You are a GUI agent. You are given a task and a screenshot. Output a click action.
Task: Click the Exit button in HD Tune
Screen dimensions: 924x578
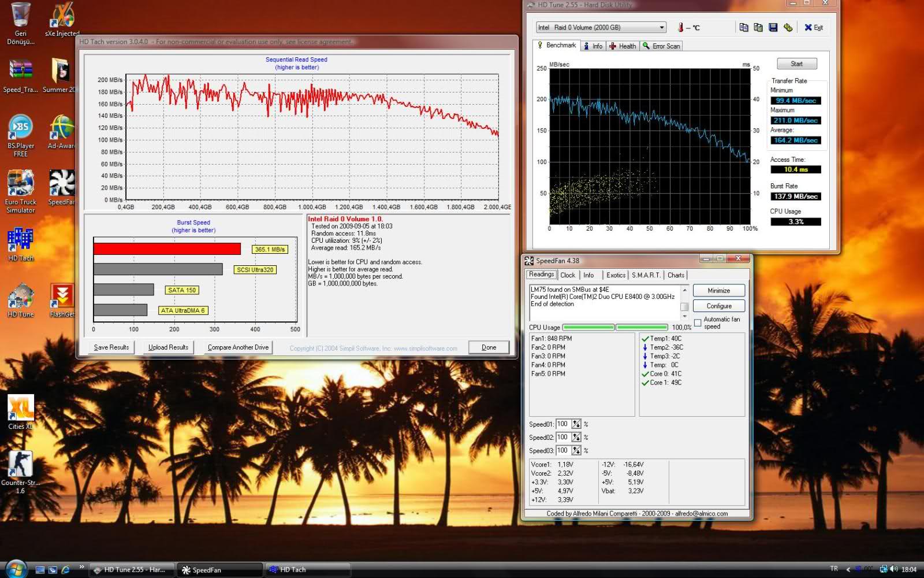click(x=814, y=27)
